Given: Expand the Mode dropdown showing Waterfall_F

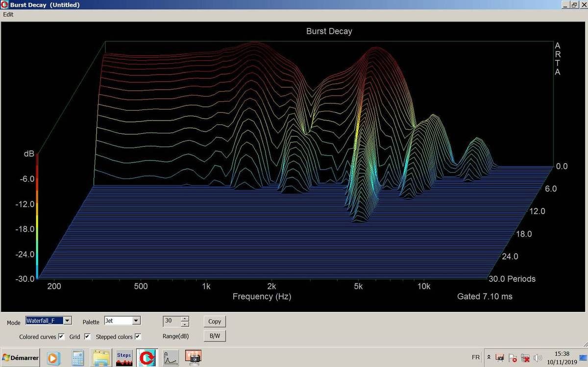Looking at the screenshot, I should coord(68,320).
